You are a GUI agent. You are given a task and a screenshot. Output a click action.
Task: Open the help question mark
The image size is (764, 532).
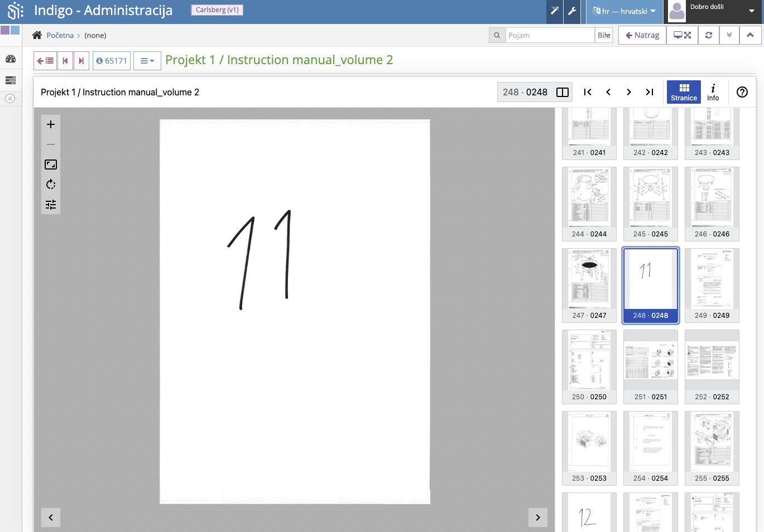pyautogui.click(x=742, y=92)
